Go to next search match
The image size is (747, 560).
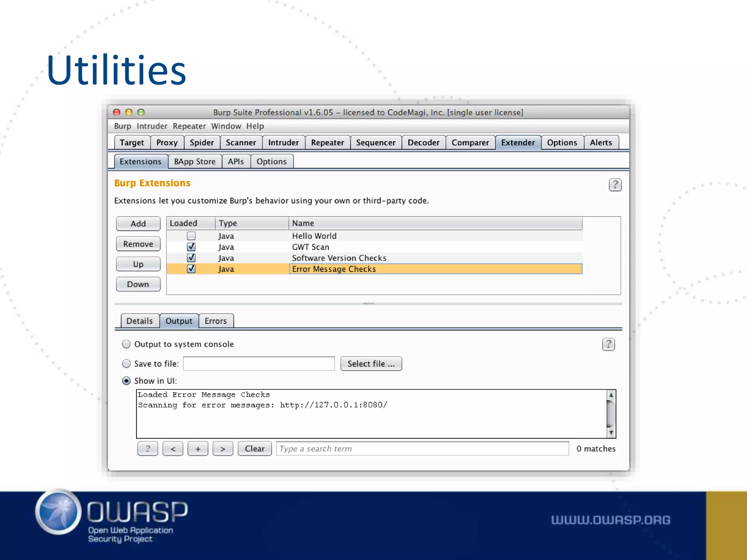[x=223, y=448]
